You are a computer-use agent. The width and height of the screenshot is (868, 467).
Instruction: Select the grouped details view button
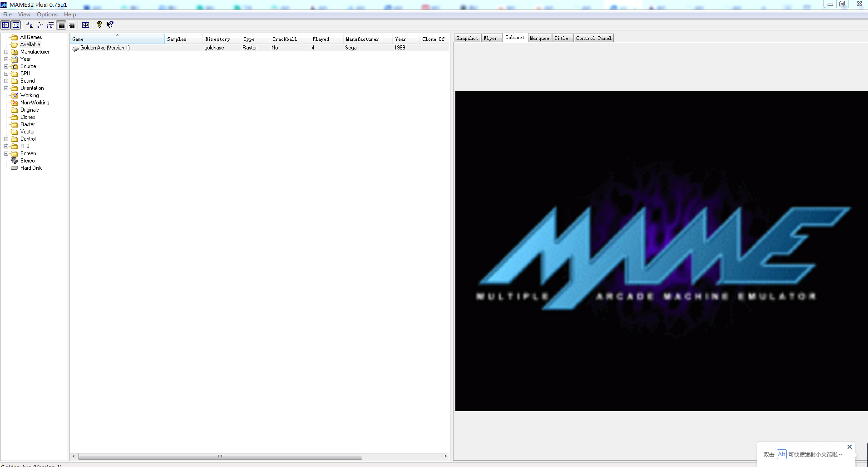point(71,25)
